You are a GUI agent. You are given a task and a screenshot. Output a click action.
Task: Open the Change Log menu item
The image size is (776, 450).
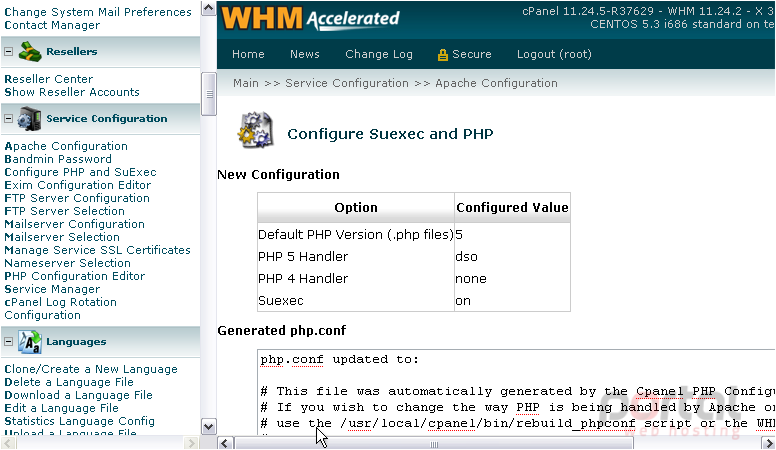(379, 54)
